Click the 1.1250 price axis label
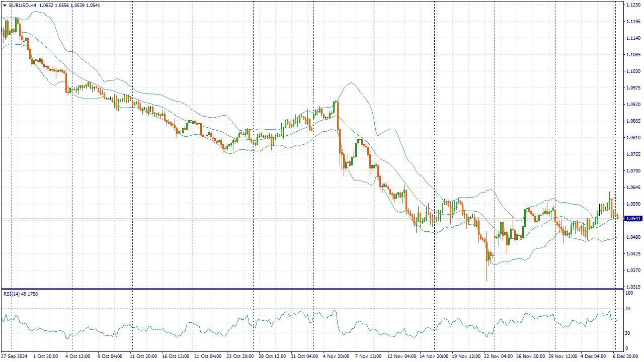This screenshot has width=644, height=362. tap(633, 5)
